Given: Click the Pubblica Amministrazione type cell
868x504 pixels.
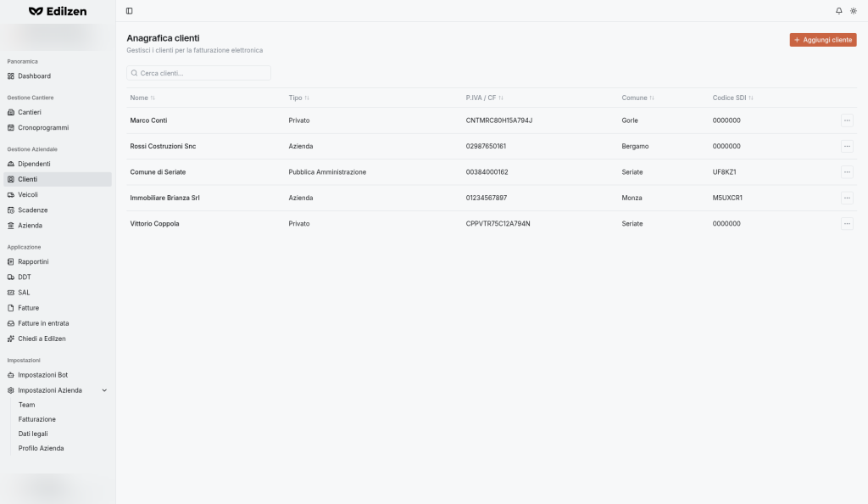Looking at the screenshot, I should coord(327,172).
